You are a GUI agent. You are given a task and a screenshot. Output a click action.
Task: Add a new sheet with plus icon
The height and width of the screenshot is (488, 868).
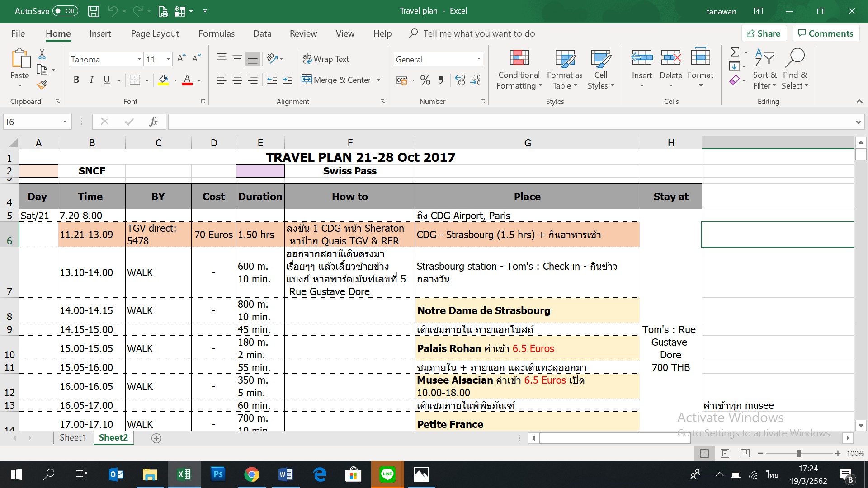156,438
